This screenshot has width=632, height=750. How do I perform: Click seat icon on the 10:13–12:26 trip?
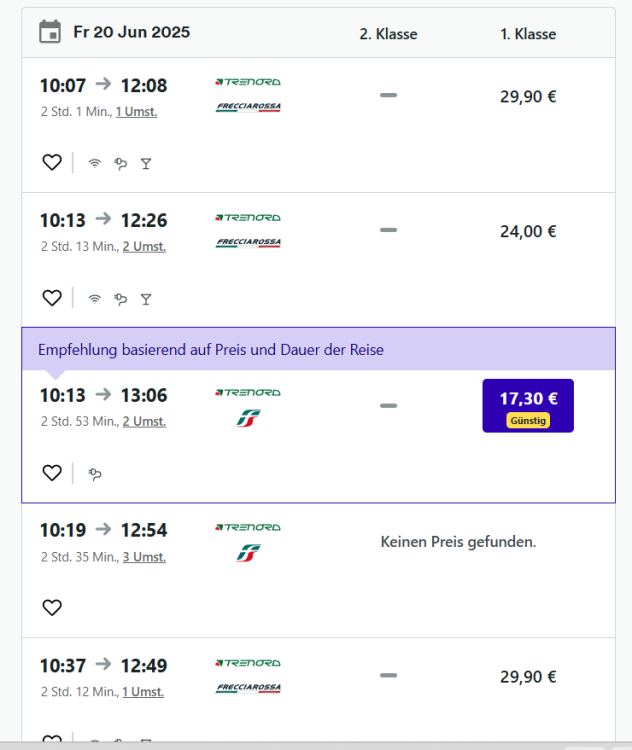point(121,298)
